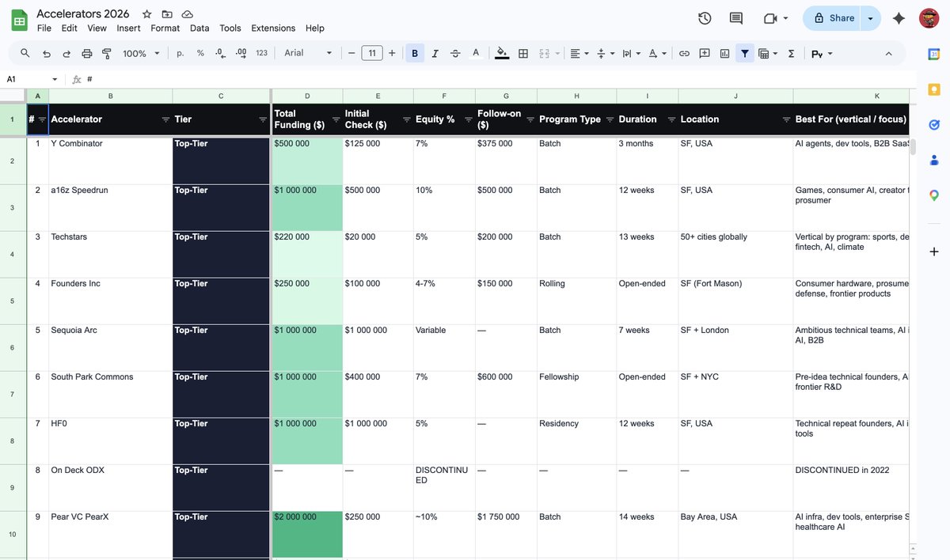This screenshot has width=950, height=560.
Task: Open the fill color picker
Action: [x=502, y=53]
